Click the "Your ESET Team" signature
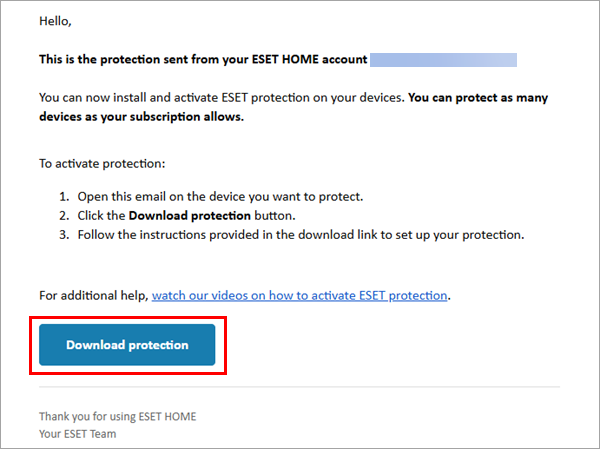Image resolution: width=600 pixels, height=449 pixels. point(77,434)
